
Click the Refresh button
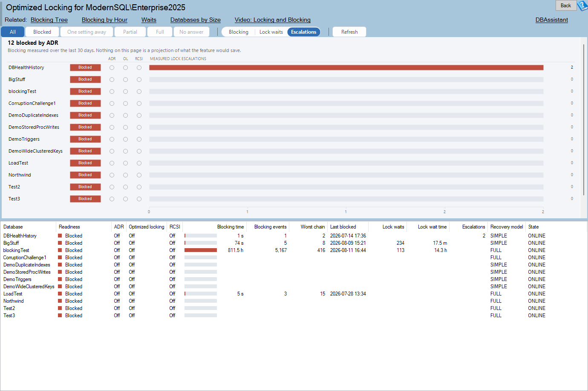(349, 32)
